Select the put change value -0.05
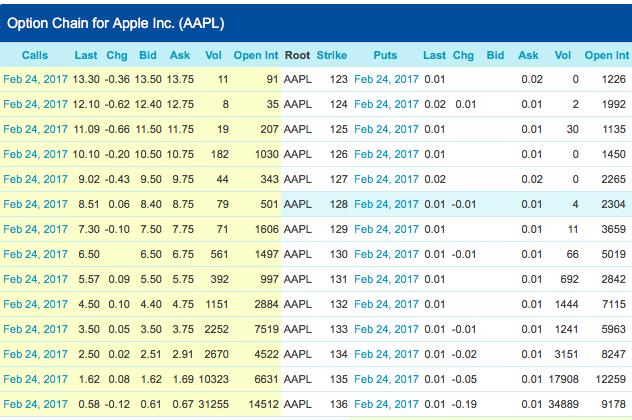 tap(464, 379)
